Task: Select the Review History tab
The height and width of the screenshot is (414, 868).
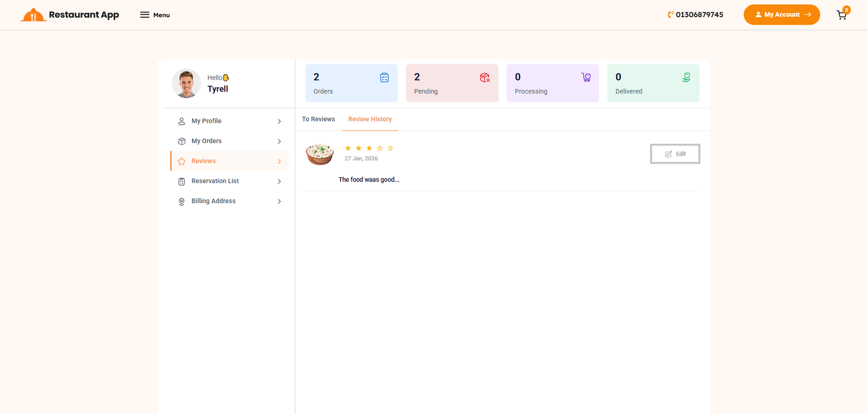Action: tap(370, 119)
